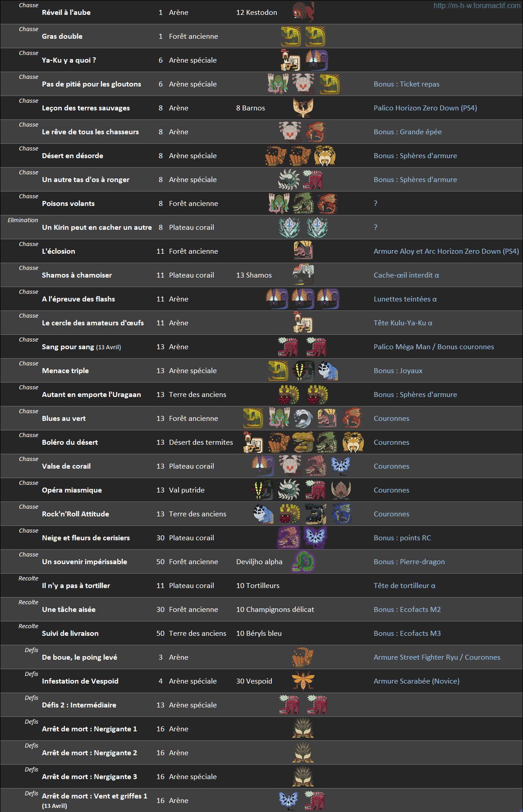Click Armure Street Fighter Ryu / Couronnes reward

tap(437, 657)
